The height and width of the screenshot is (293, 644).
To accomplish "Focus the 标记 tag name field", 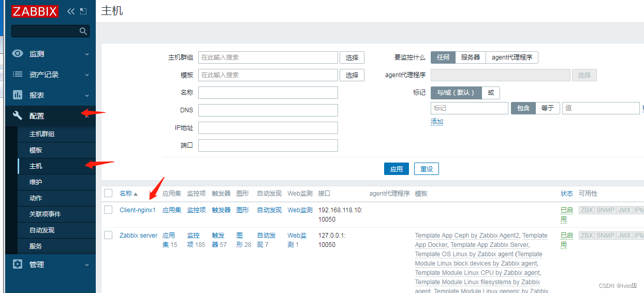I will 470,108.
